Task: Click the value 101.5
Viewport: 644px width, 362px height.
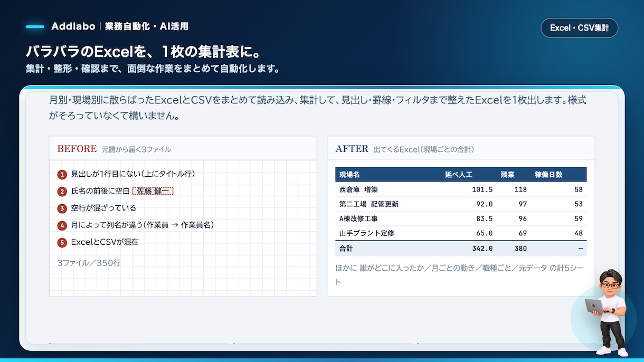Action: point(482,189)
